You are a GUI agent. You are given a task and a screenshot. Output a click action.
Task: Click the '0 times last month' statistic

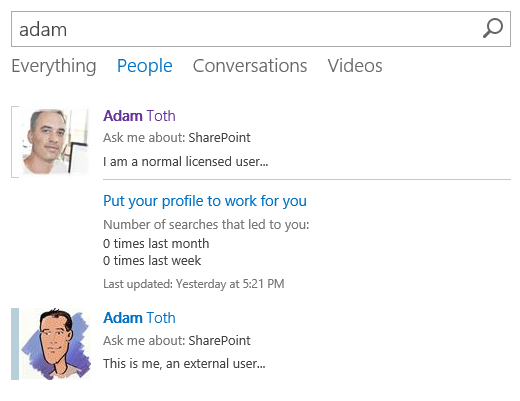[x=156, y=244]
